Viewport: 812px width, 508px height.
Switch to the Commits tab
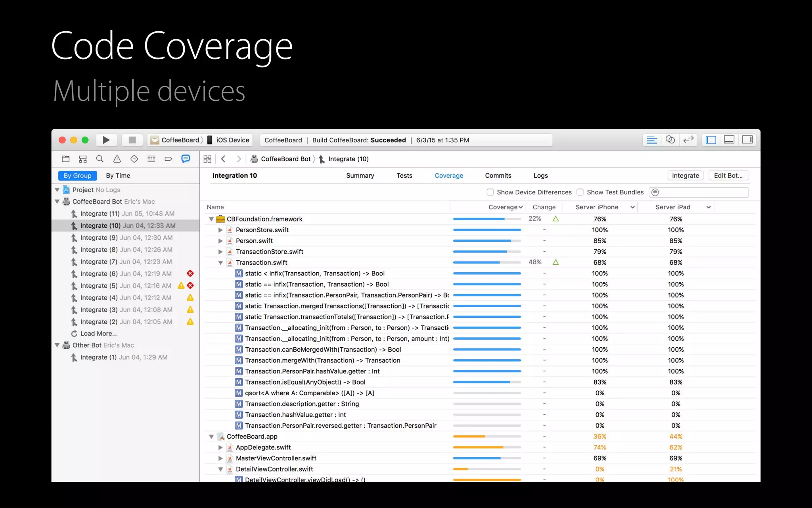pyautogui.click(x=498, y=175)
